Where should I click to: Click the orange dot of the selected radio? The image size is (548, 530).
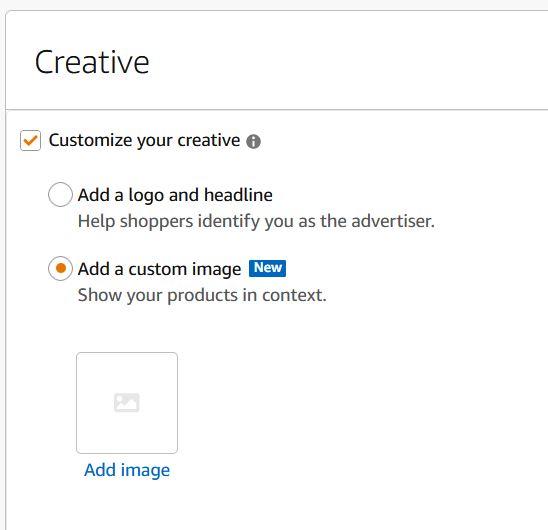pos(61,268)
